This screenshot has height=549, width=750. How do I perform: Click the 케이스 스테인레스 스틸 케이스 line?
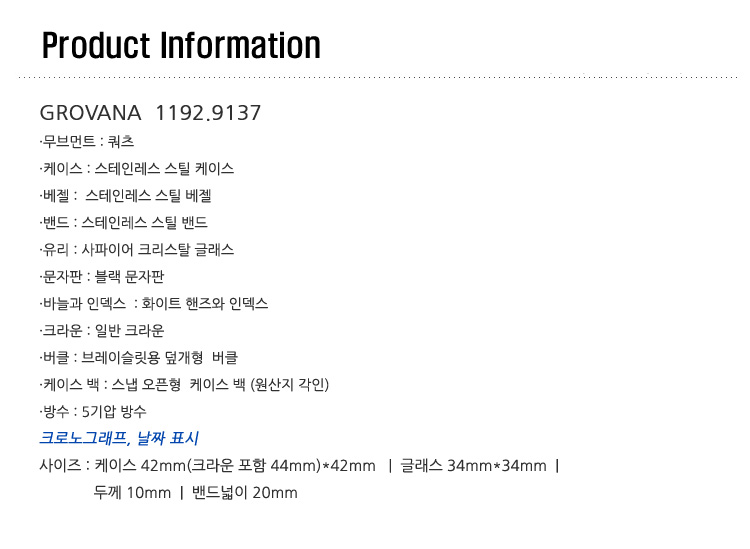click(x=137, y=169)
